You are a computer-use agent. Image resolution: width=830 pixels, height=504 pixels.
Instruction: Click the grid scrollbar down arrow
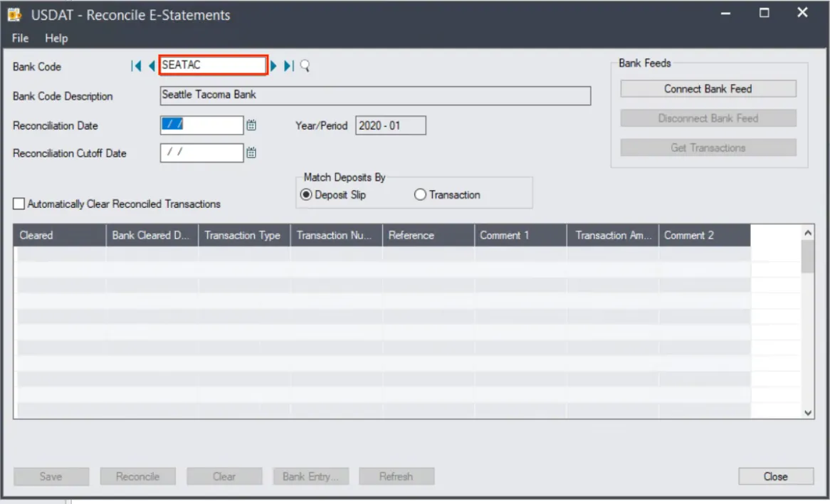tap(808, 413)
